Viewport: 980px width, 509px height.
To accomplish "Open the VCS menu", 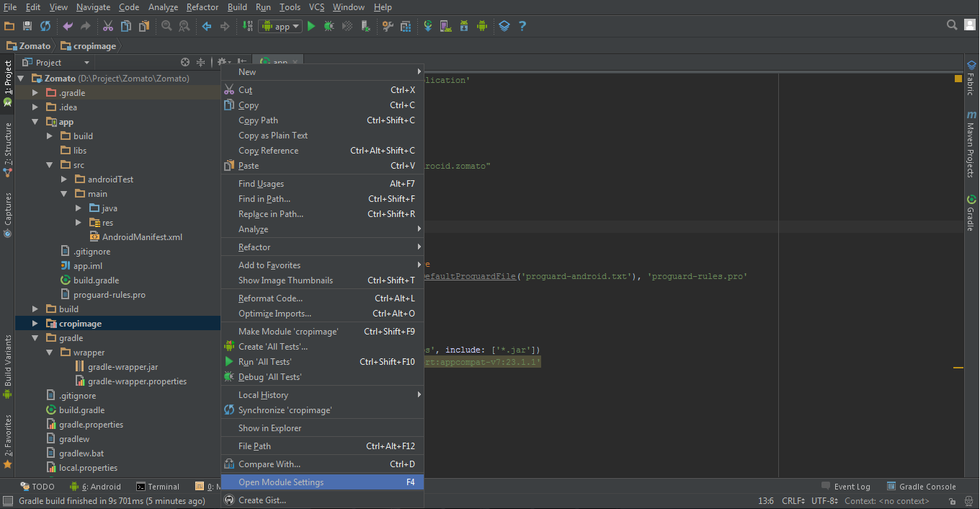I will [316, 7].
